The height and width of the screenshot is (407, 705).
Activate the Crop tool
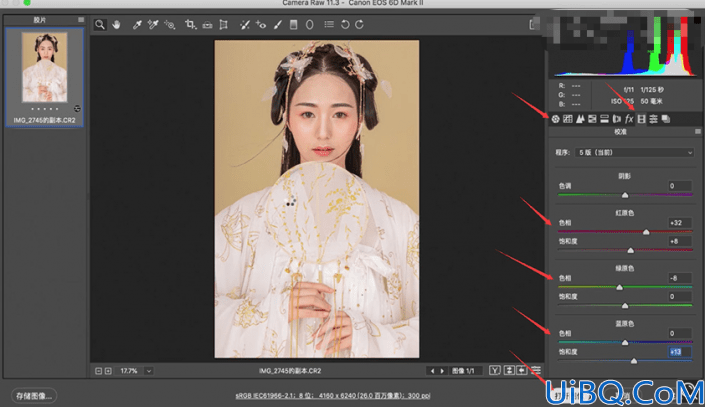190,24
